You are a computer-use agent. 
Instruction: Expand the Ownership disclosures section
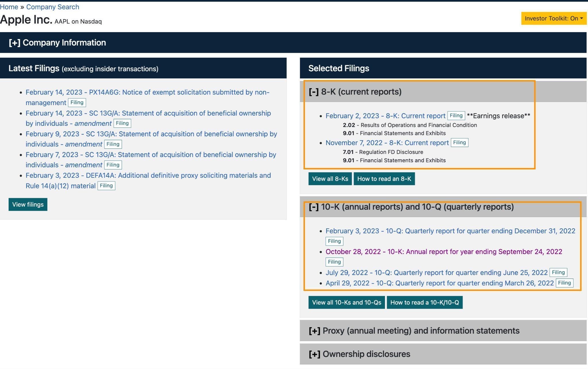tap(359, 354)
